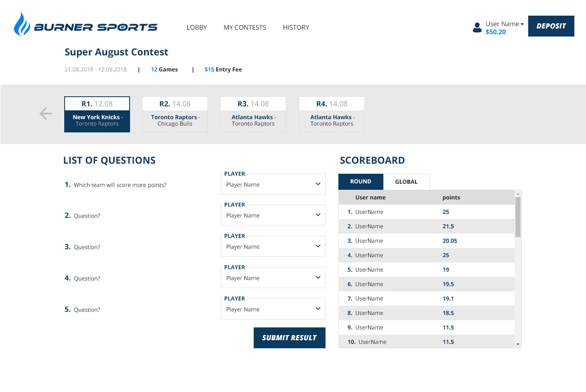Screen dimensions: 586x392
Task: Click the $50.20 account balance
Action: [x=496, y=32]
